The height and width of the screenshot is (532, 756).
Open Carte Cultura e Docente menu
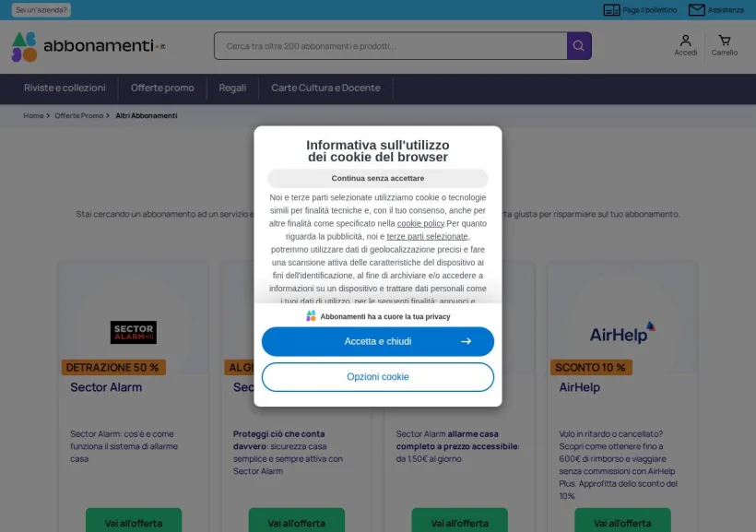click(325, 88)
